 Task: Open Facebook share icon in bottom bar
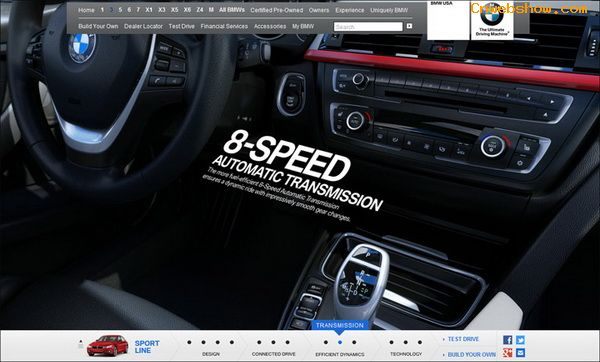tap(507, 340)
